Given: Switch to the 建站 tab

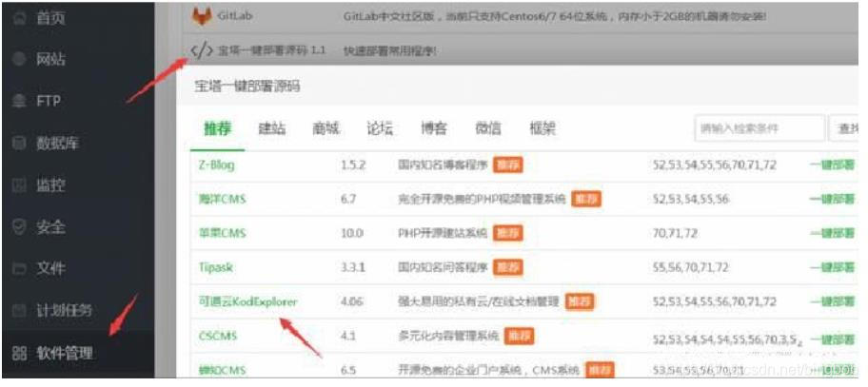Looking at the screenshot, I should click(x=272, y=128).
